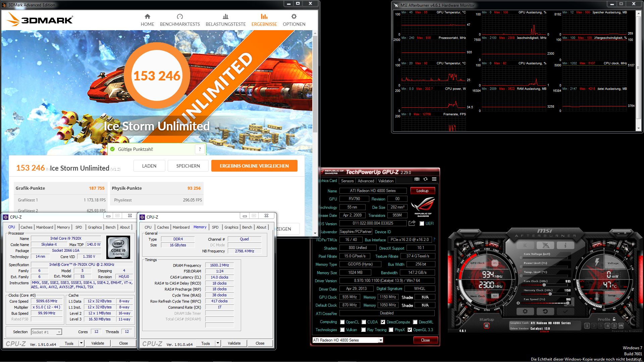Image resolution: width=644 pixels, height=362 pixels.
Task: Click the Tools button in CPU-Z Memory window
Action: pos(206,343)
